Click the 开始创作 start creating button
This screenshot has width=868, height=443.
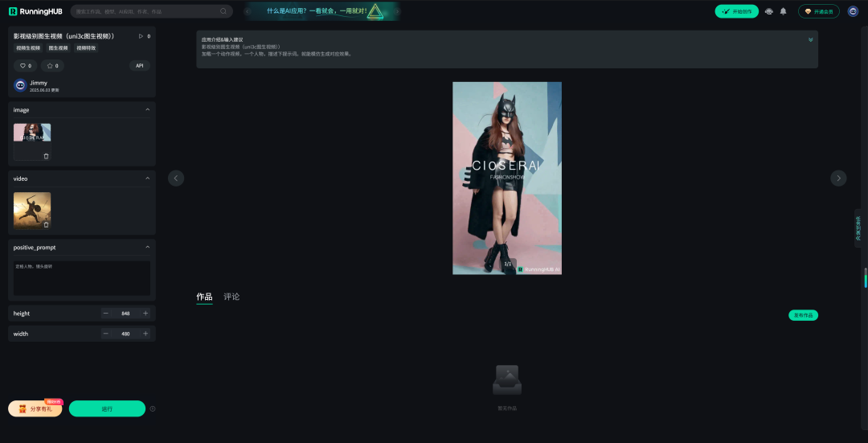[x=736, y=11]
